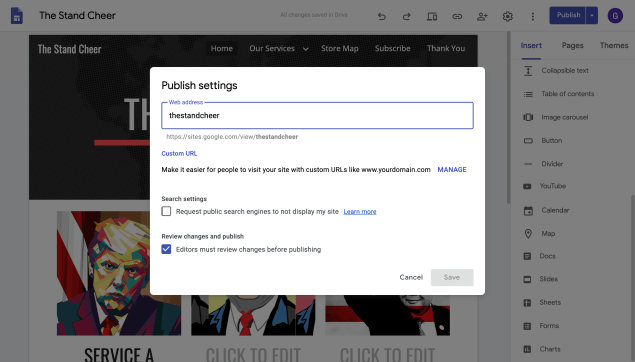This screenshot has height=362, width=635.
Task: Open the Google Sites home logo
Action: pyautogui.click(x=17, y=16)
